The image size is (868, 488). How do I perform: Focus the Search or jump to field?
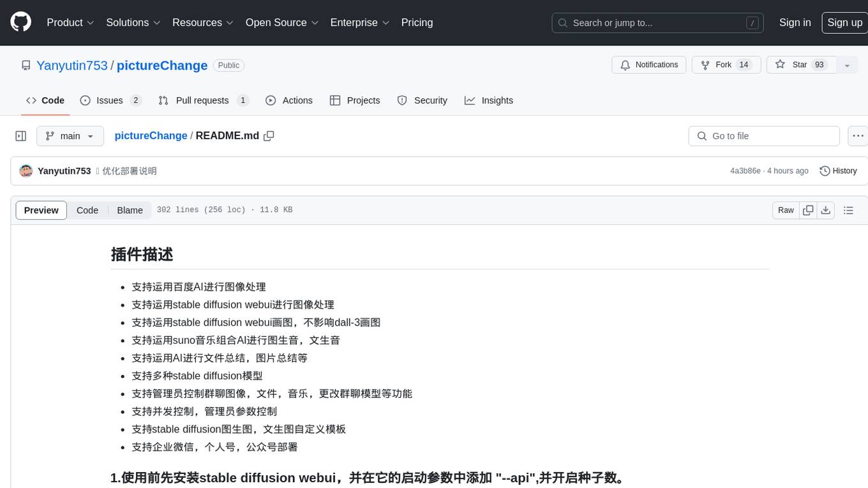click(658, 23)
